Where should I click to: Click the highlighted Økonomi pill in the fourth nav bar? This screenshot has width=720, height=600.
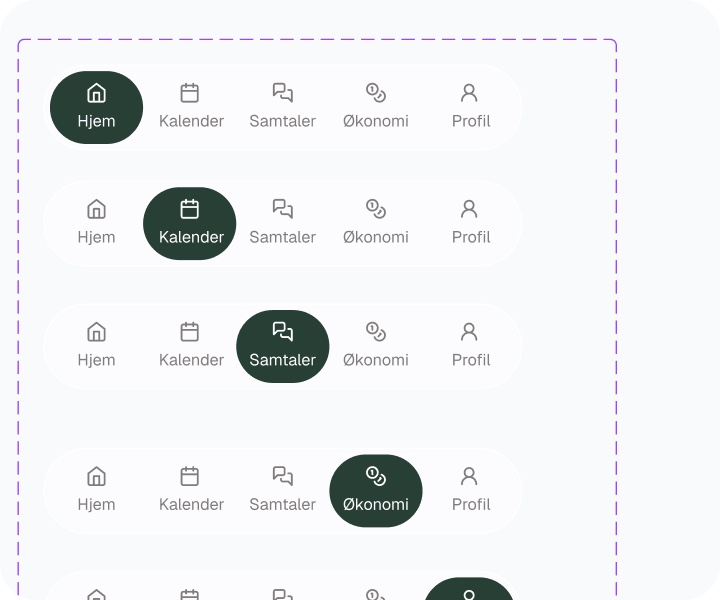376,491
